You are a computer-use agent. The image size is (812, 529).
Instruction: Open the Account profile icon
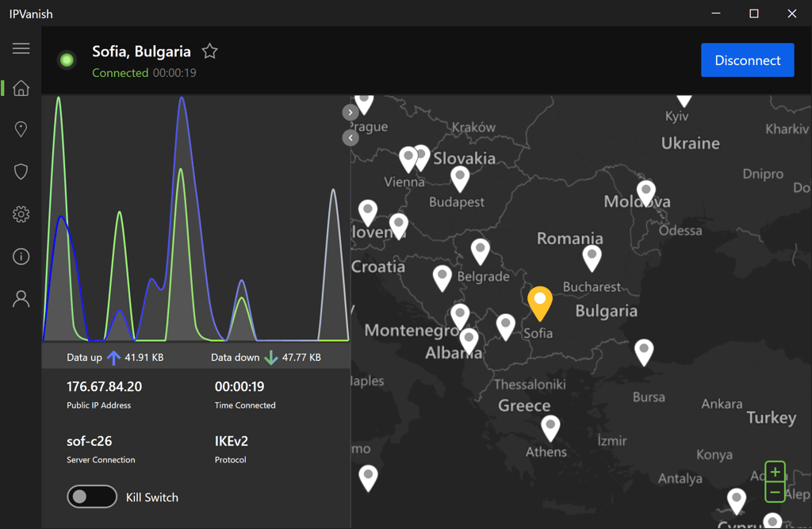(x=21, y=299)
